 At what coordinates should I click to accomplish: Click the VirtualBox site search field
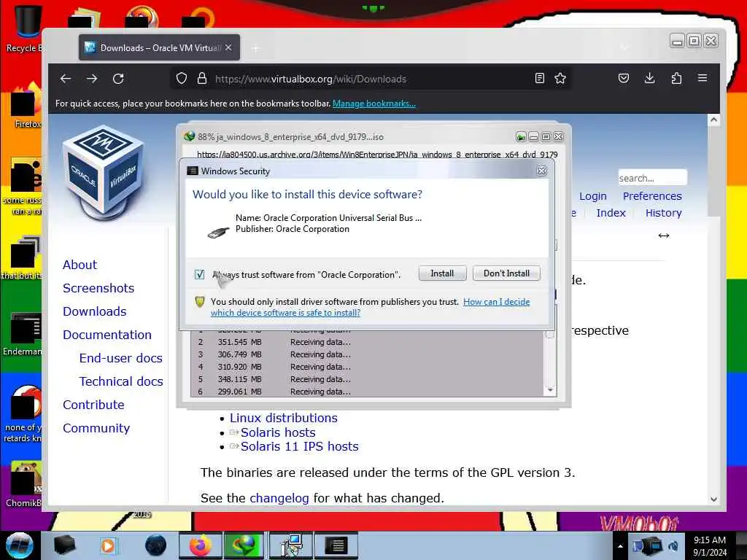[652, 178]
